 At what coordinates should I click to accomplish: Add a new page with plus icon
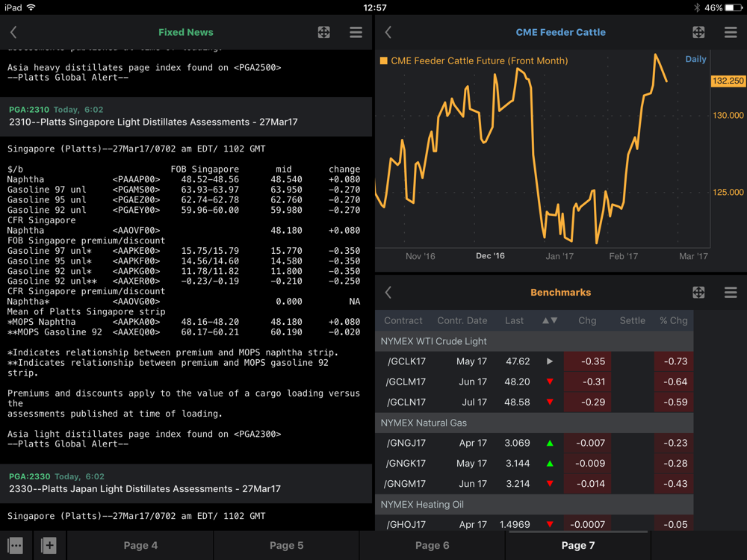pyautogui.click(x=49, y=546)
